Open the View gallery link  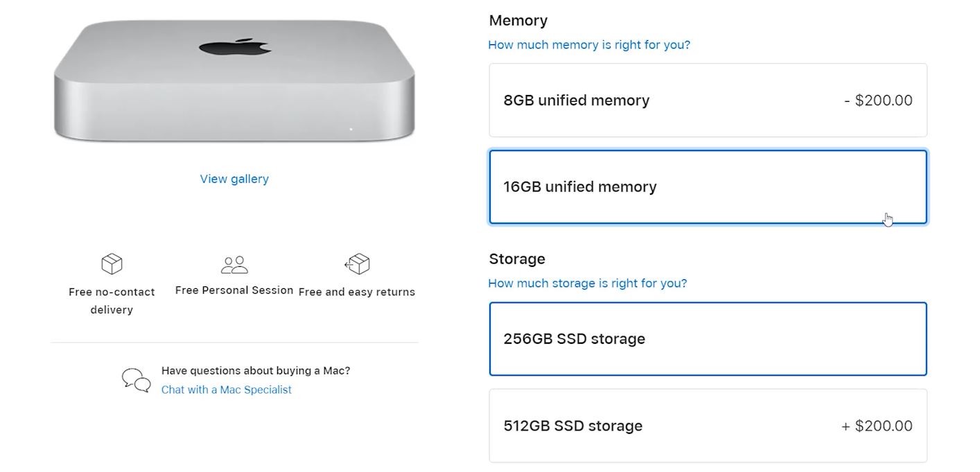pos(234,179)
